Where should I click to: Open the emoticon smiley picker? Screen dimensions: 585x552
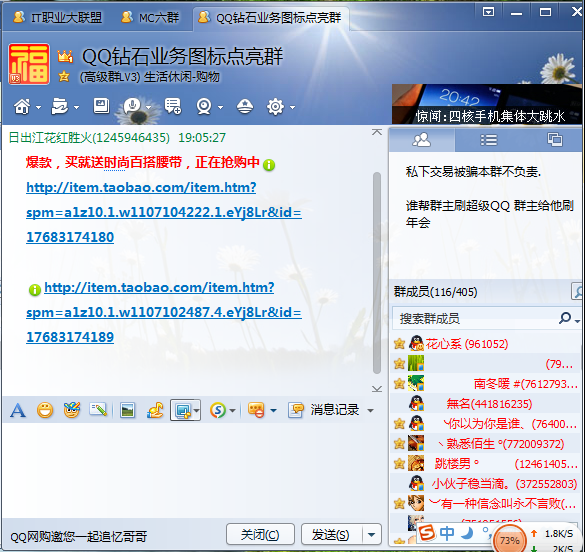pyautogui.click(x=45, y=410)
